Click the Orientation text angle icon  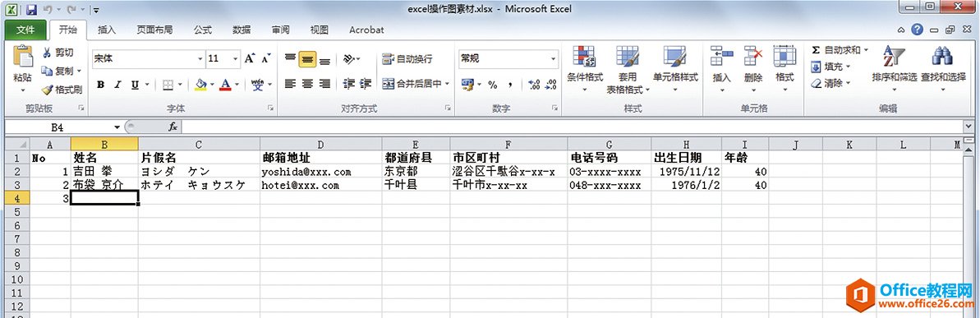[349, 59]
